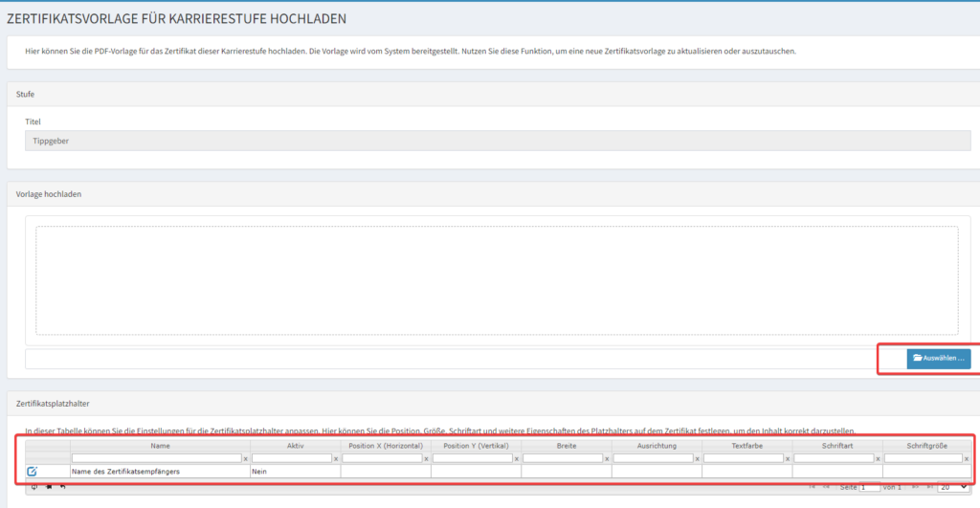980x508 pixels.
Task: Clear the Position Y (Vertikal) filter
Action: coord(516,459)
